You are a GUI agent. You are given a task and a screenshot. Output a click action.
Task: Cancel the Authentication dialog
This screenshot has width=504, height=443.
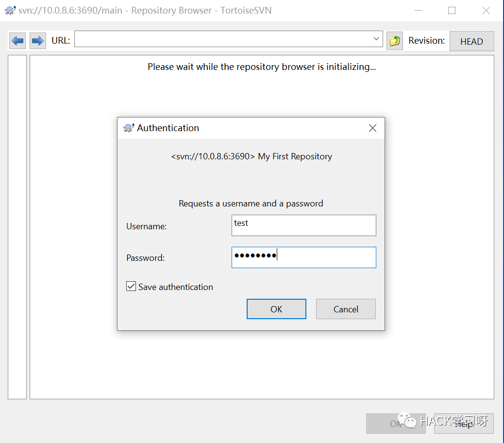[x=346, y=309]
